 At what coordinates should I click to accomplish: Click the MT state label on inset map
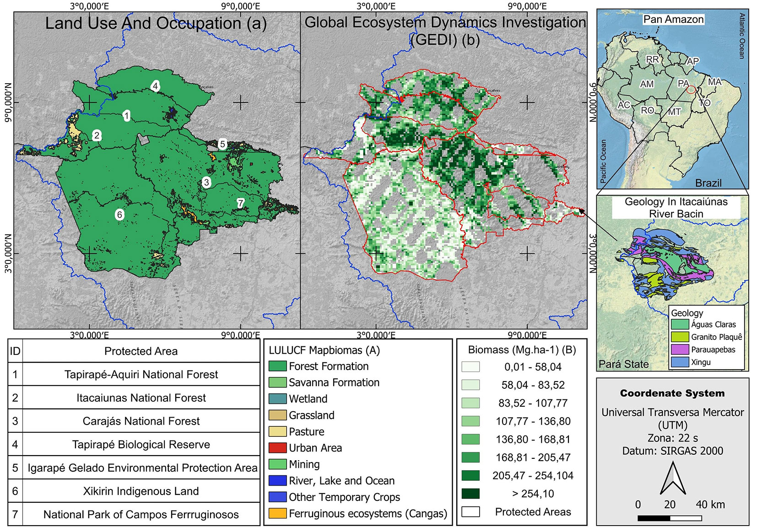point(675,112)
